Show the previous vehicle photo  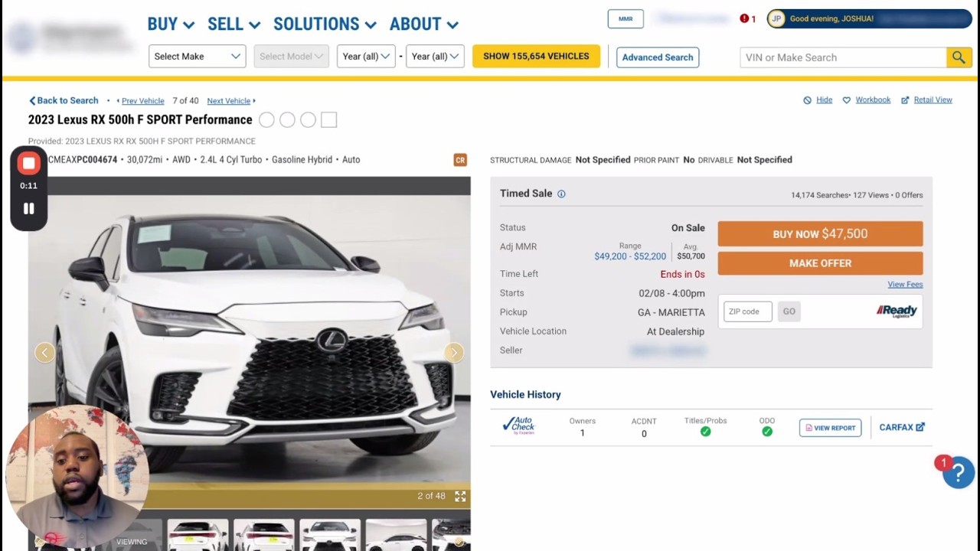click(x=44, y=352)
